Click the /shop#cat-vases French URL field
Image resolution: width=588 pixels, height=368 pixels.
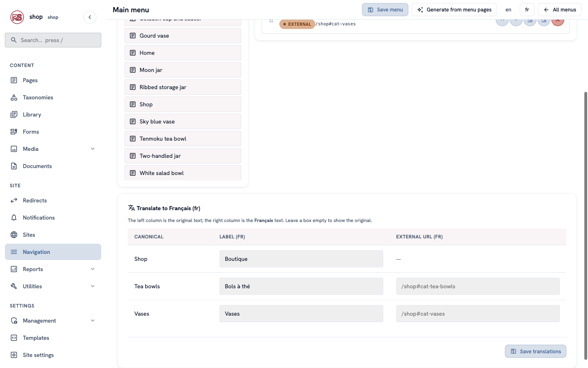click(x=478, y=314)
